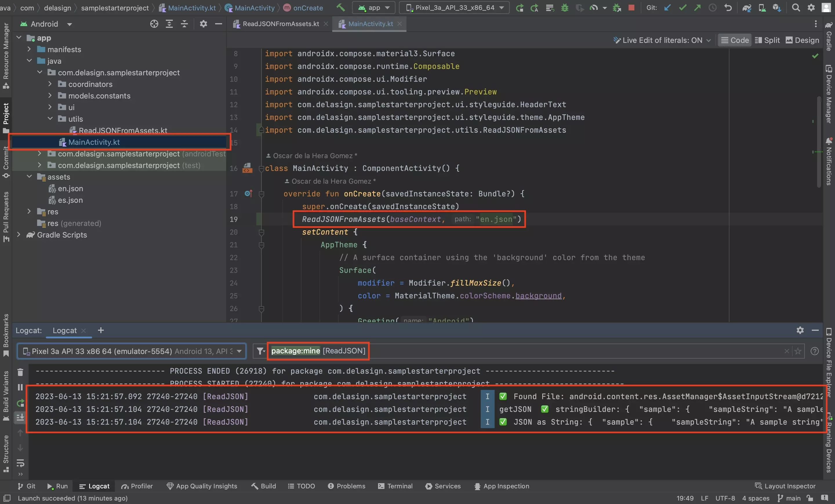The width and height of the screenshot is (835, 504).
Task: Click the UTF-8 encoding status
Action: [x=725, y=498]
